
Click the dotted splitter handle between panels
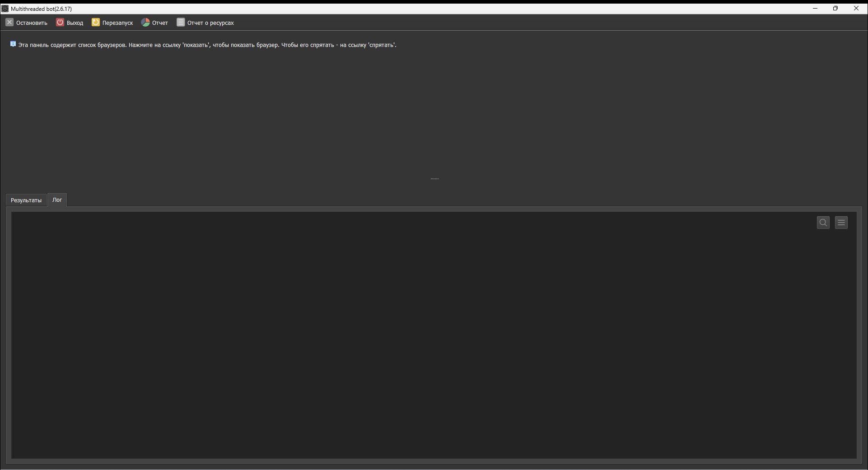tap(434, 179)
